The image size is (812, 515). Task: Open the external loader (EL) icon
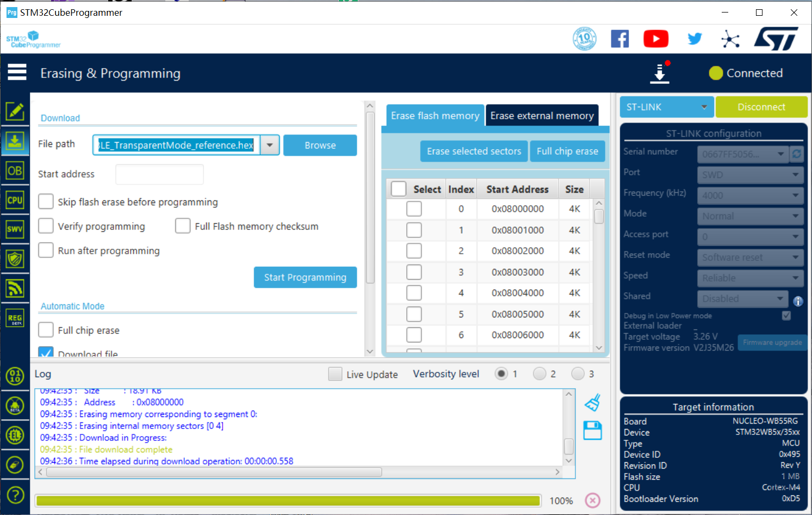[15, 435]
